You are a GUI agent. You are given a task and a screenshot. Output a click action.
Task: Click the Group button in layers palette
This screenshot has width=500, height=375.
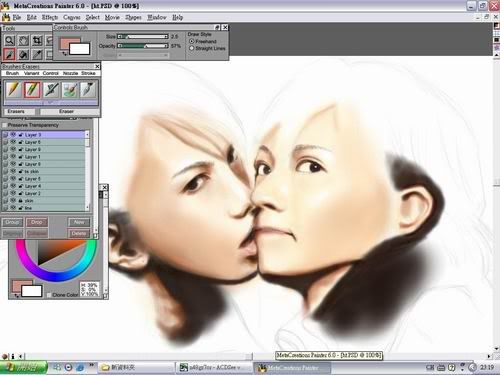12,222
